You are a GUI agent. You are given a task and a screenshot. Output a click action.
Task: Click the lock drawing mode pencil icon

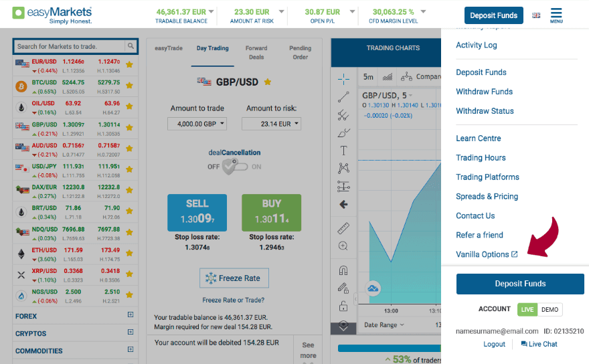click(x=343, y=288)
